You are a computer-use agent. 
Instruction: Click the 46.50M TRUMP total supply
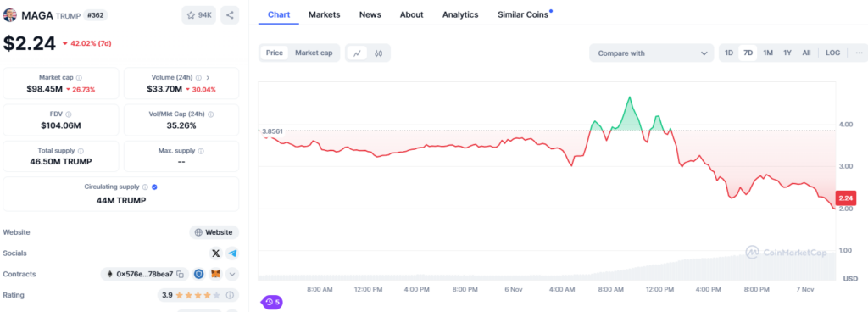pyautogui.click(x=61, y=162)
